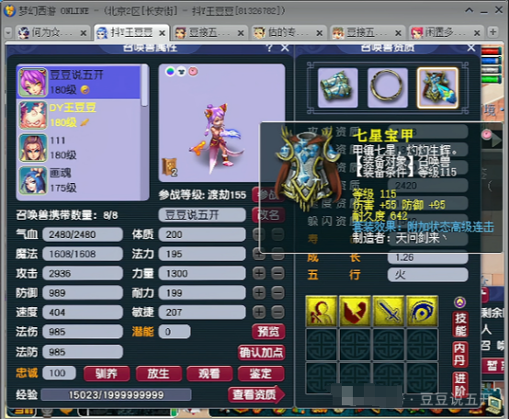
Task: Increase 敏捷 with the plus button
Action: (259, 312)
